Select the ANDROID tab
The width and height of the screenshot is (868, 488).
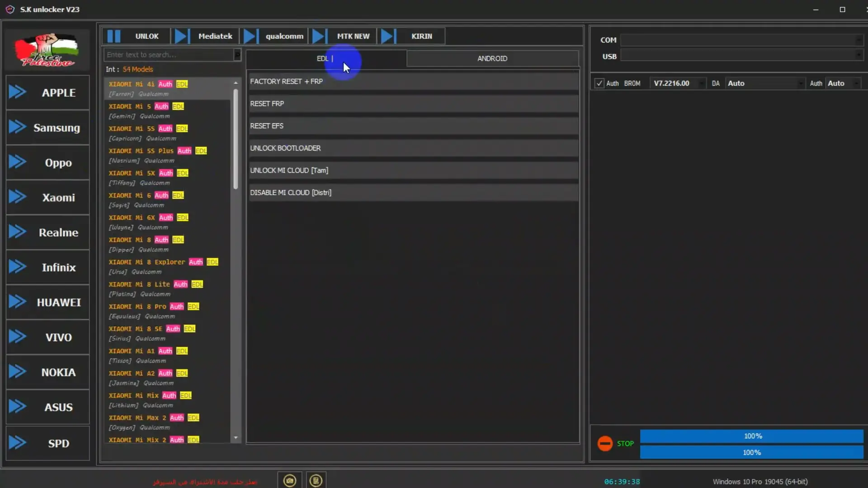[x=492, y=59]
